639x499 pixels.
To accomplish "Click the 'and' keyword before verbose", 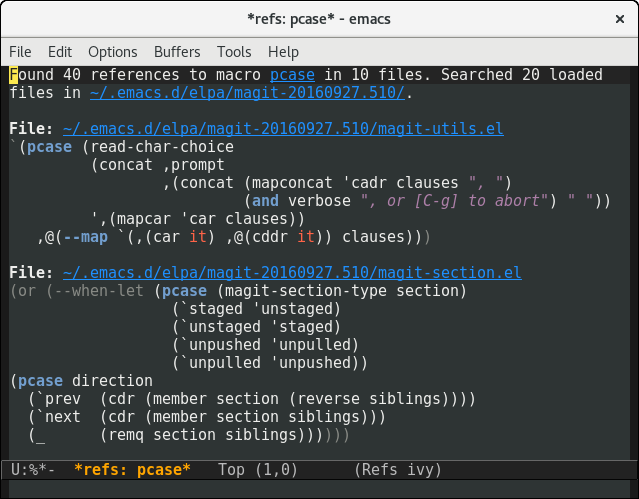I will 265,201.
